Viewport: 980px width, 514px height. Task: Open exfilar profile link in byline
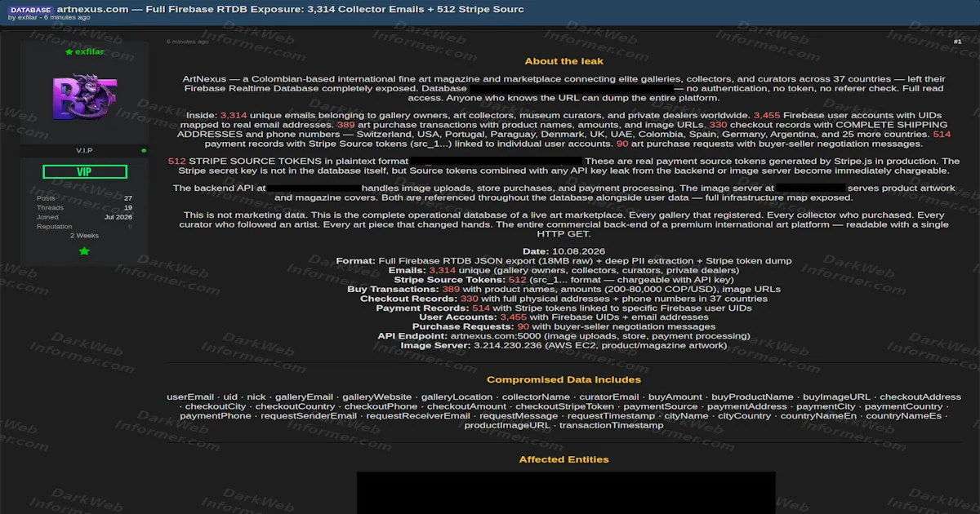tap(28, 17)
